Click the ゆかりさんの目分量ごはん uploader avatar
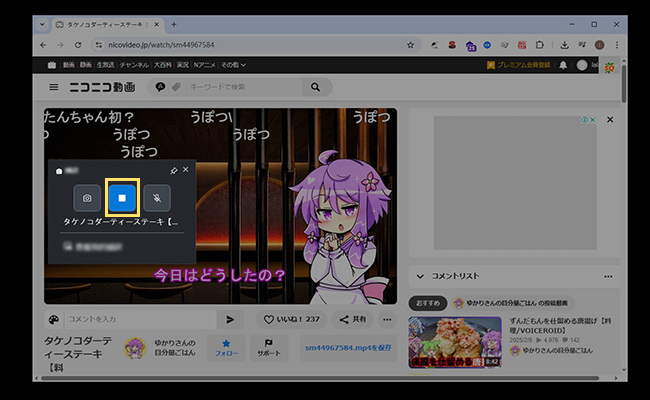650x400 pixels. (135, 348)
